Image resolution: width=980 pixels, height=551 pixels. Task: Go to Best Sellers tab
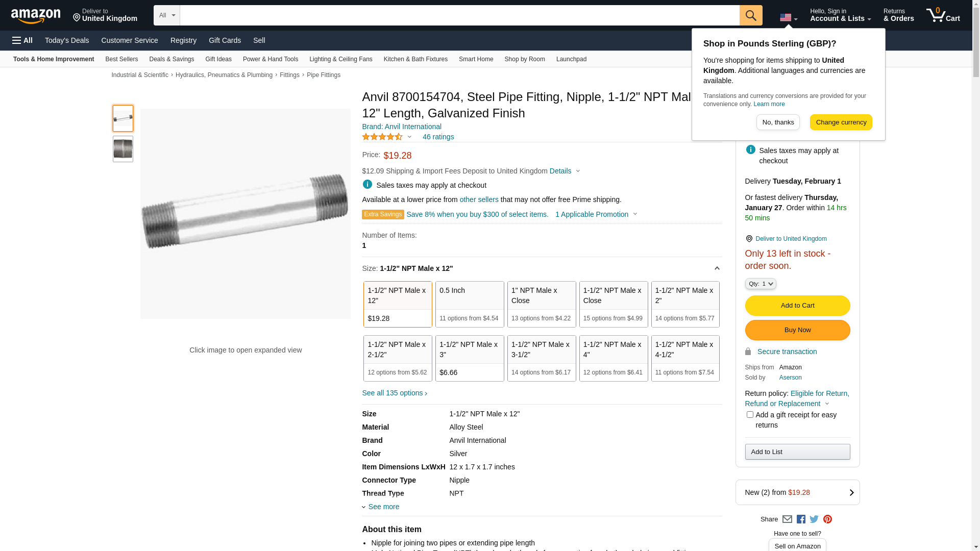121,59
